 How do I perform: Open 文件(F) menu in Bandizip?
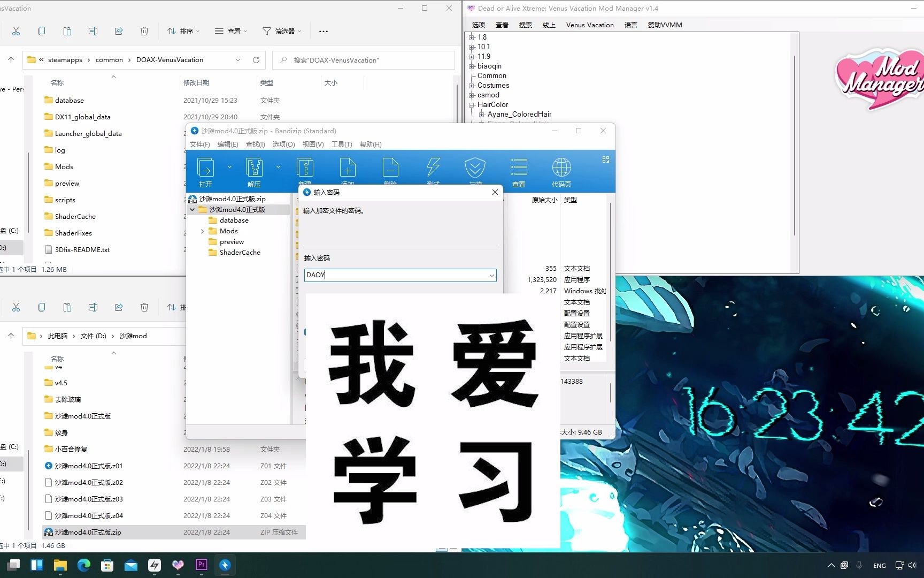click(199, 144)
